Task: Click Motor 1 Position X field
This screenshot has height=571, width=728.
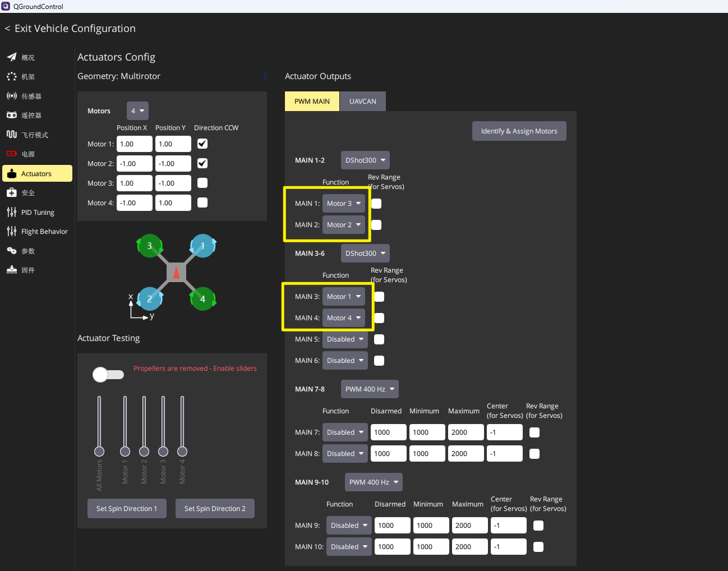Action: tap(135, 144)
